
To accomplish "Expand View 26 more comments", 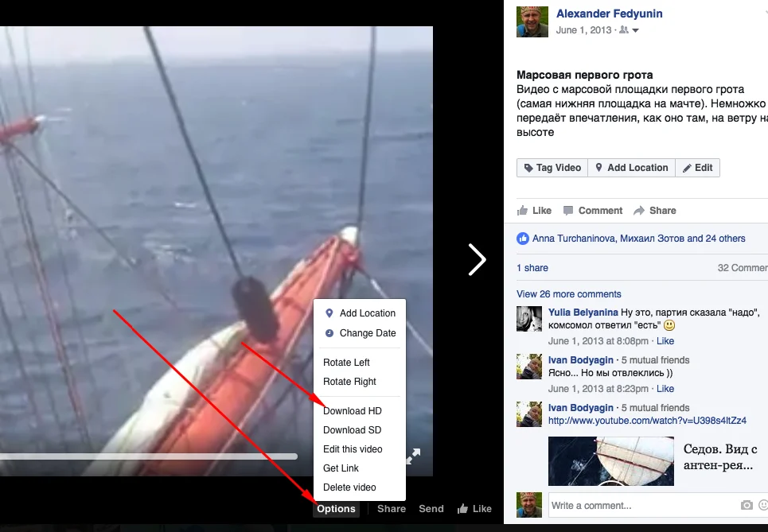I will pyautogui.click(x=568, y=294).
